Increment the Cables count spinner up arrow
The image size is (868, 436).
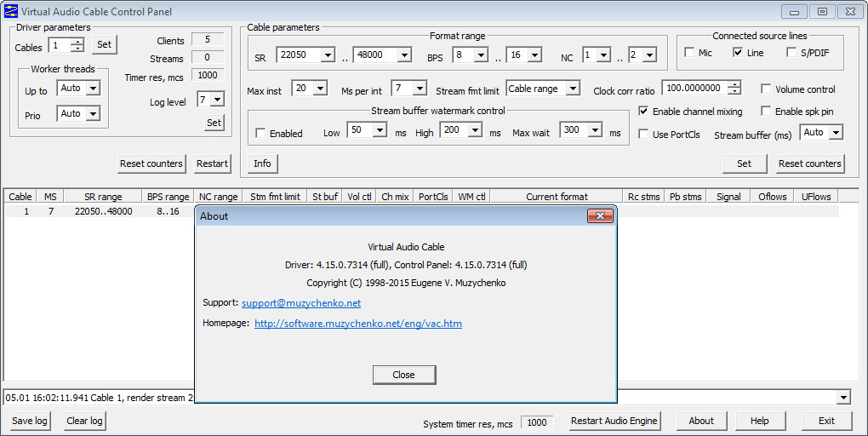tap(78, 42)
